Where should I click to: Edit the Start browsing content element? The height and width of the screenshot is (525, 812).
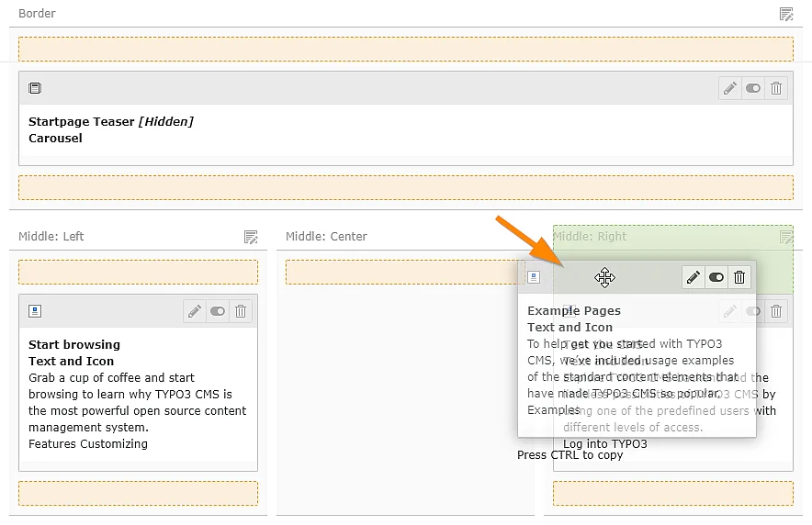[x=195, y=311]
